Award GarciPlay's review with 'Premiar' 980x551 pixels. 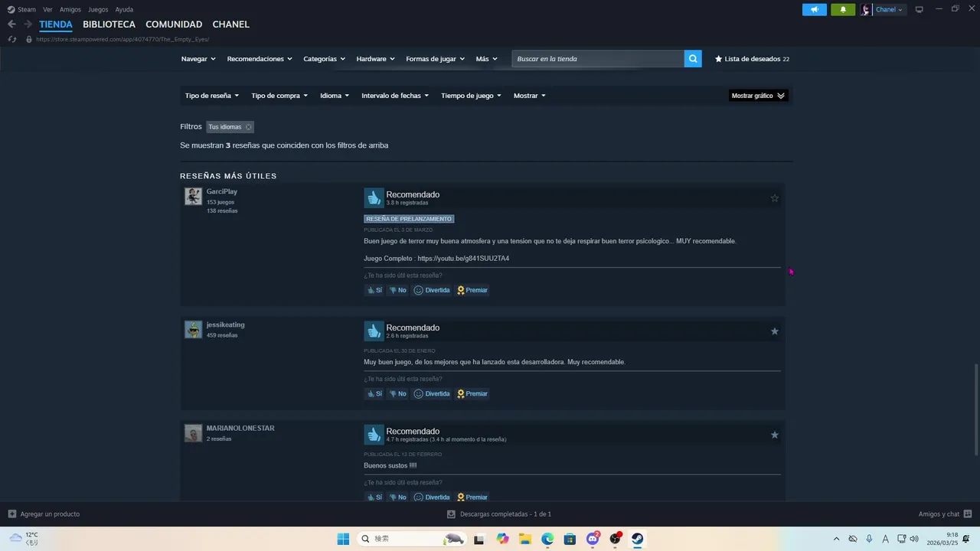[472, 290]
